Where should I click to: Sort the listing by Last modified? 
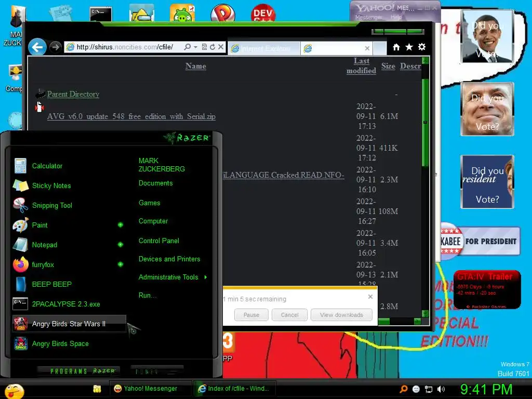[x=362, y=65]
